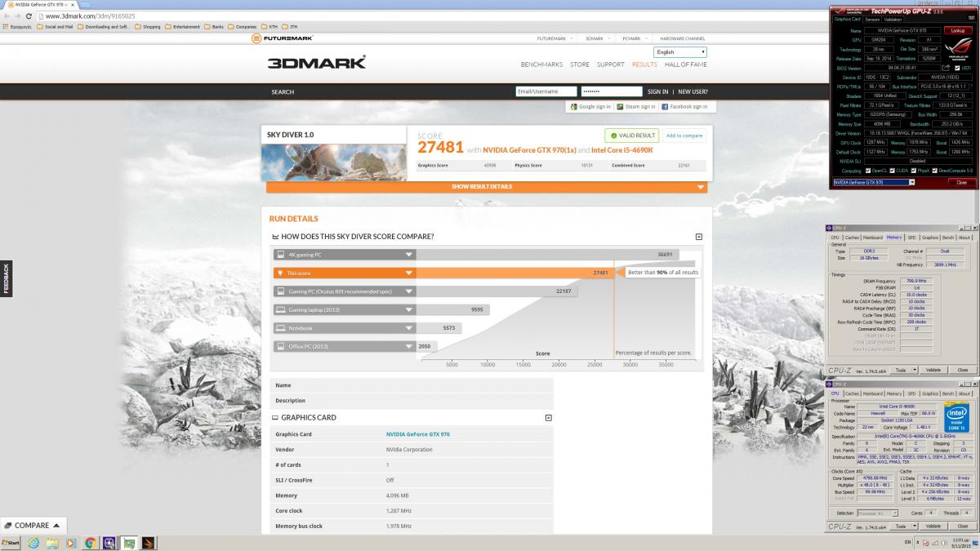The height and width of the screenshot is (551, 980).
Task: Click the Office PC (2013) row icon
Action: coord(281,346)
